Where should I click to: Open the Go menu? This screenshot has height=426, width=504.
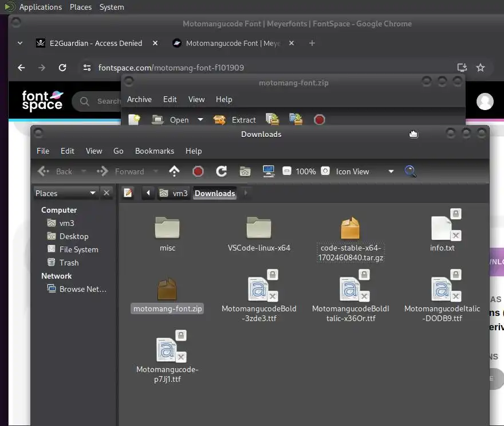coord(119,151)
